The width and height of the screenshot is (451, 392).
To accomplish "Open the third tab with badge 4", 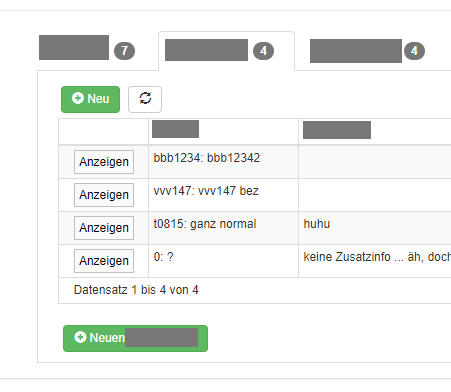I will coord(367,51).
